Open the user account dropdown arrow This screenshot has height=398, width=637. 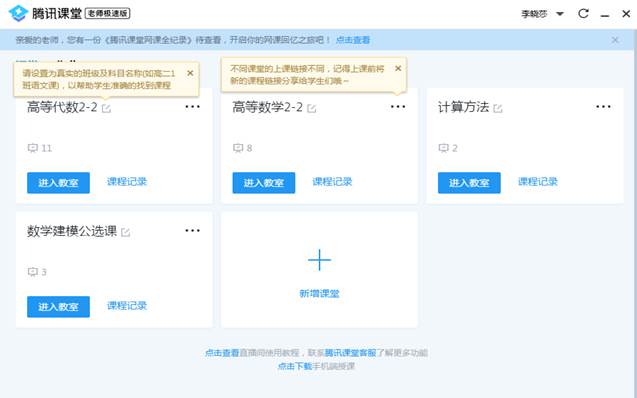[560, 14]
